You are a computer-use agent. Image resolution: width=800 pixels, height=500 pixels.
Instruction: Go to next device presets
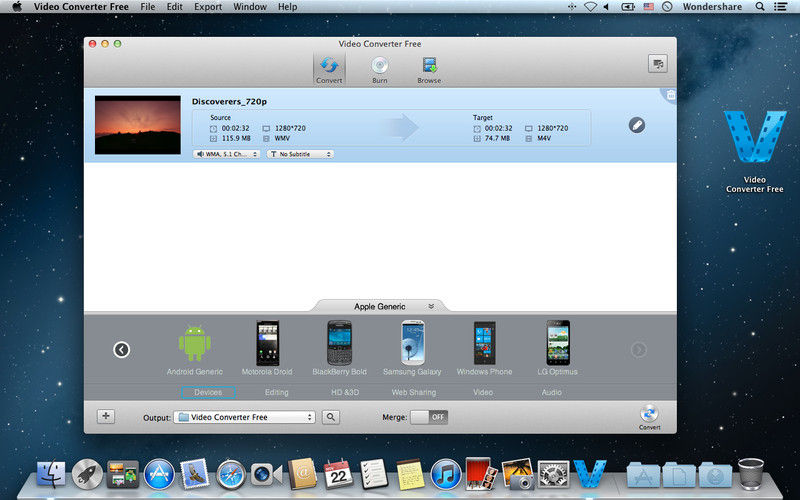coord(639,349)
